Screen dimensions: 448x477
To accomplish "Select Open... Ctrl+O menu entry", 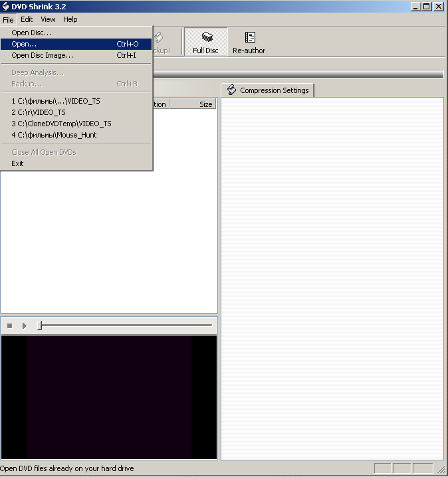I will point(76,44).
